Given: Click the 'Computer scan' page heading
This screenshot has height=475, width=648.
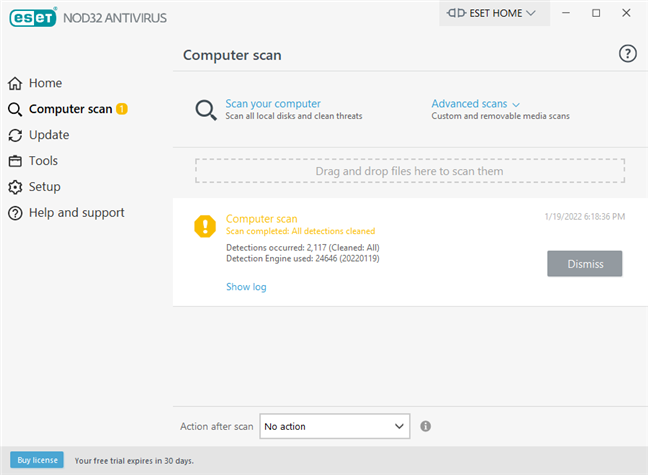Looking at the screenshot, I should 232,55.
